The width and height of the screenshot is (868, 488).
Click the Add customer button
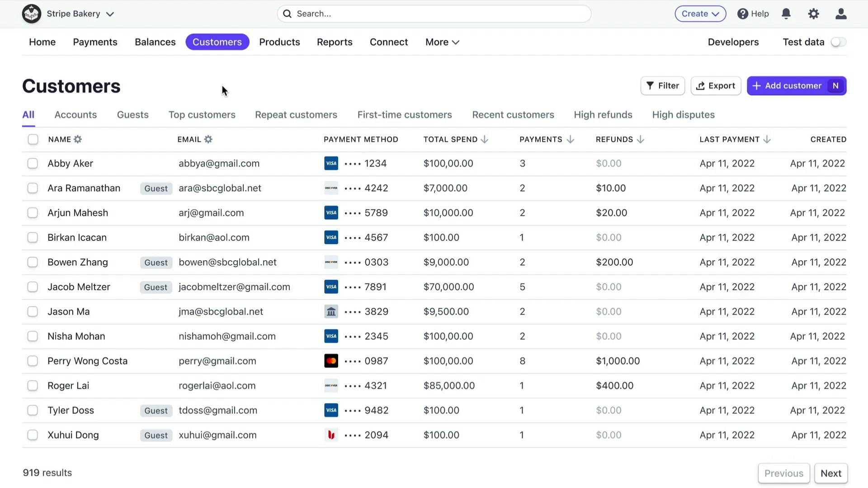click(x=797, y=86)
